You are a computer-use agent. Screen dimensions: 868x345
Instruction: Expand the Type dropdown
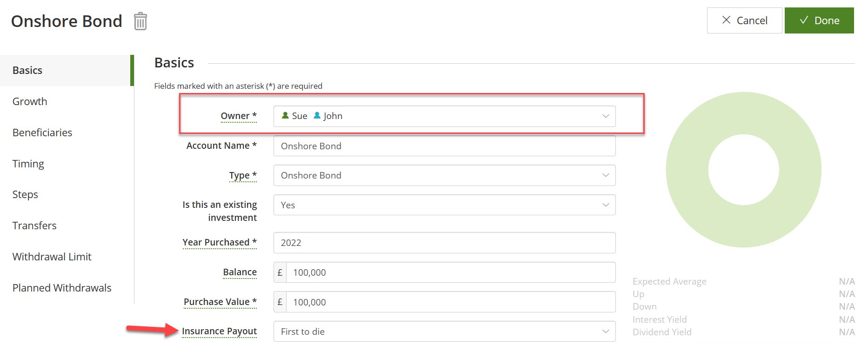[x=605, y=175]
